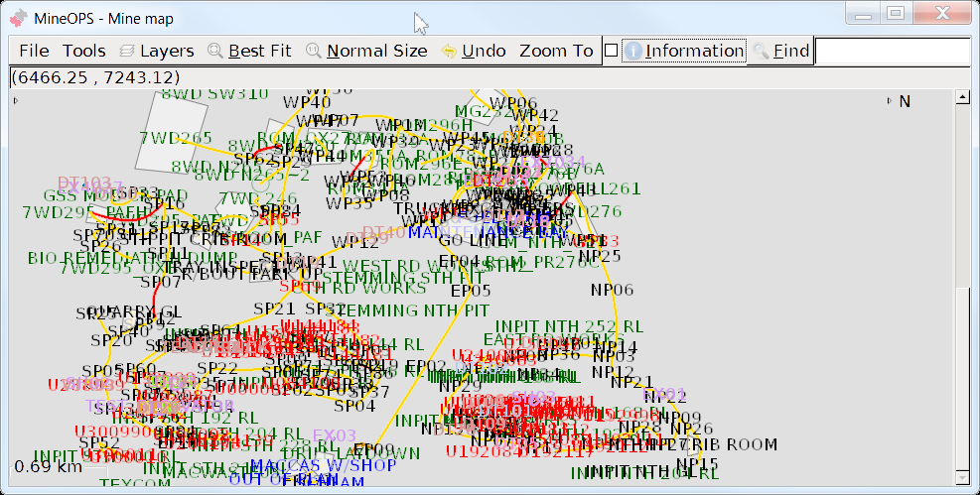This screenshot has height=495, width=980.
Task: Select the SP22 map label
Action: [217, 369]
